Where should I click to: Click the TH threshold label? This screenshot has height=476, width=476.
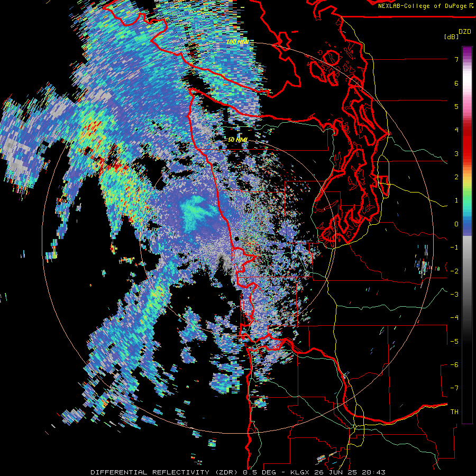[x=454, y=412]
